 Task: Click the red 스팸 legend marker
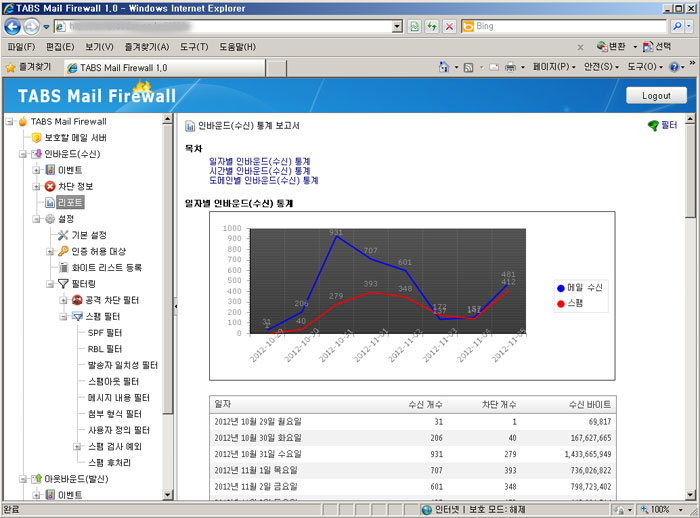tap(561, 304)
